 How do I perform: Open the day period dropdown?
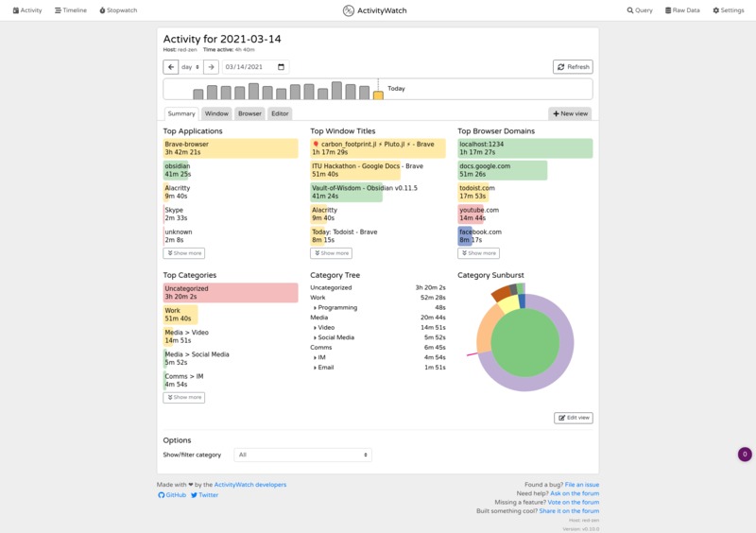pyautogui.click(x=191, y=67)
